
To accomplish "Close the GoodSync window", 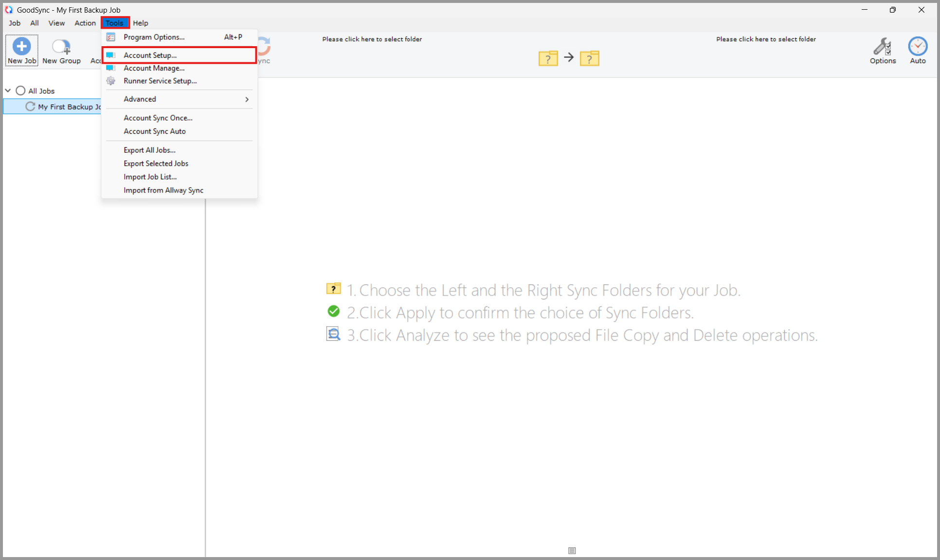I will pos(922,10).
